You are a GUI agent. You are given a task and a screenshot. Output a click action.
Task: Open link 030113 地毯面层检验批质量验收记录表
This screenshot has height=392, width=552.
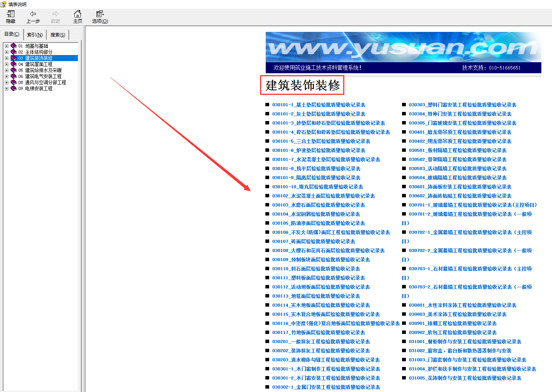[x=316, y=296]
